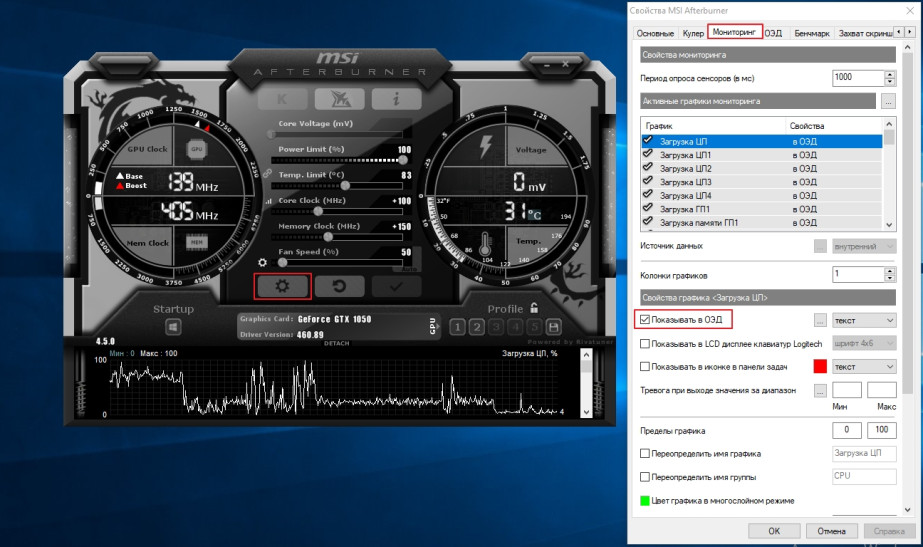
Task: Select profile slot 1
Action: [457, 327]
